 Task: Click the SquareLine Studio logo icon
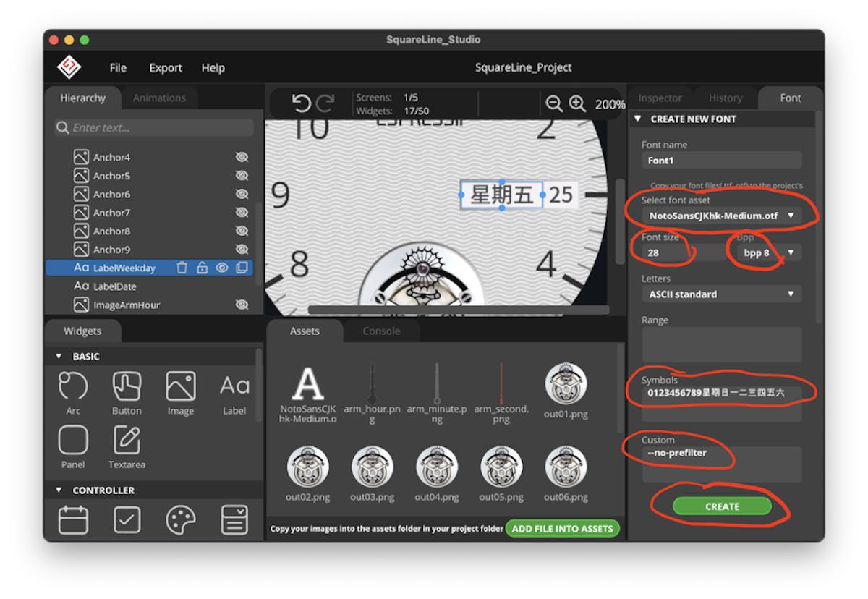[69, 67]
